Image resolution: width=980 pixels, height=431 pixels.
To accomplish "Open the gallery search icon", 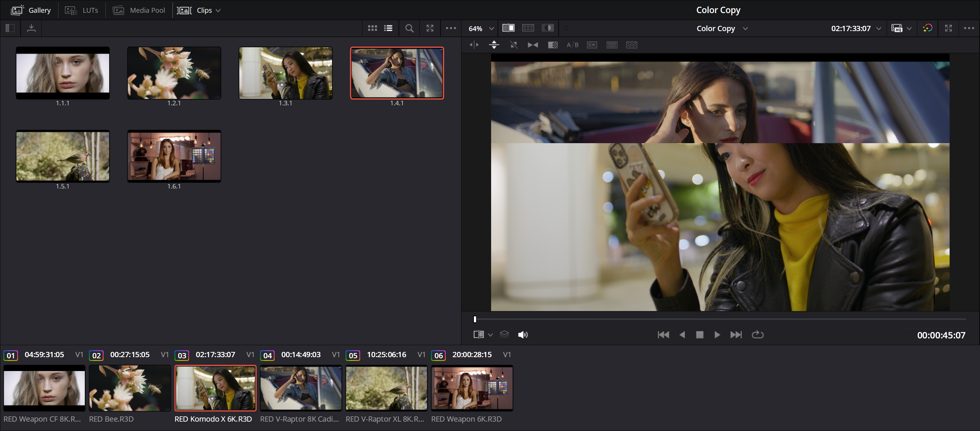I will pyautogui.click(x=409, y=28).
